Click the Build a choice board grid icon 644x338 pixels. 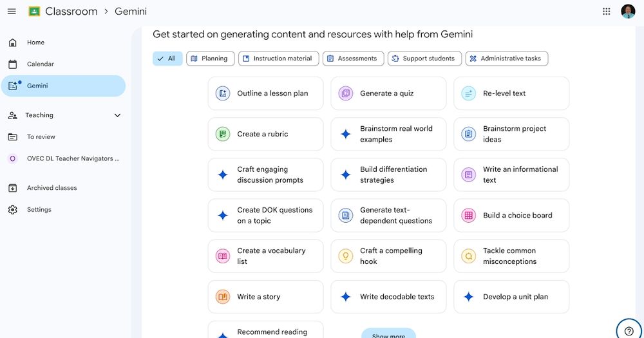coord(469,215)
